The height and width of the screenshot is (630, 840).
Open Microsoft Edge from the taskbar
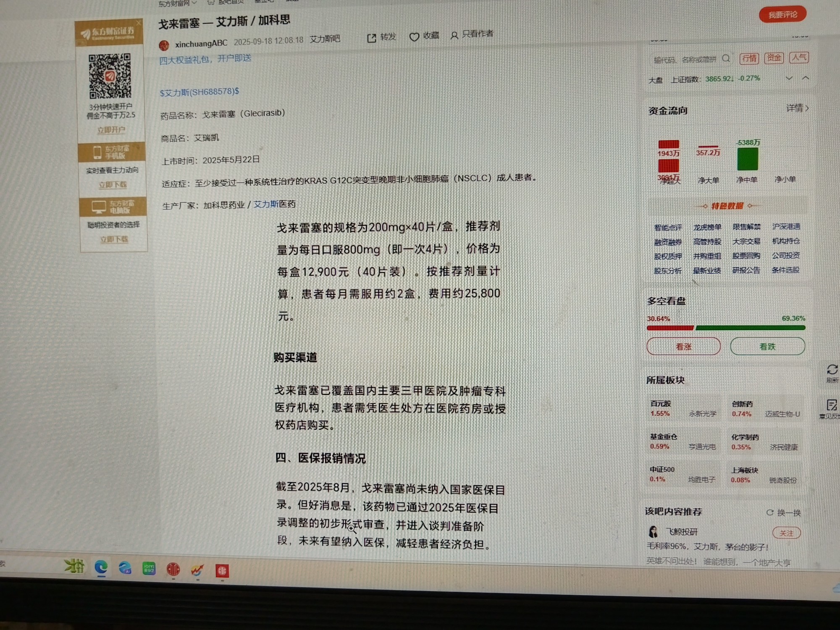(101, 568)
